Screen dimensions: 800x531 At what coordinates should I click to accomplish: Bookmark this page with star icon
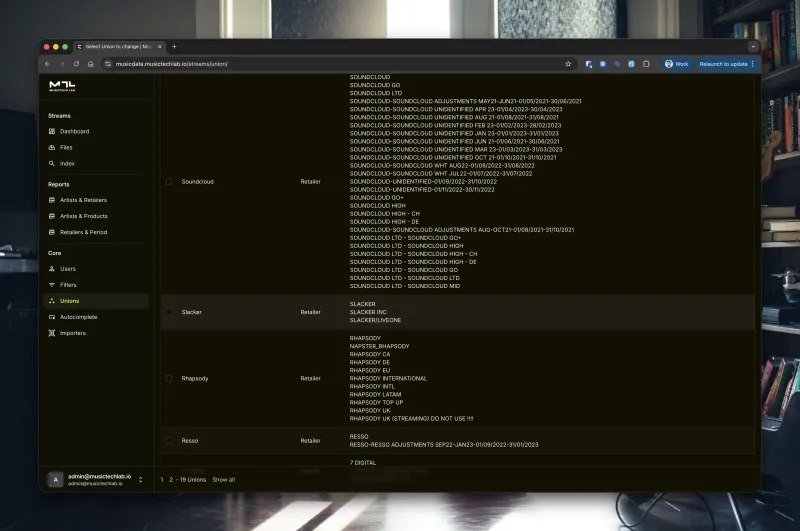click(x=568, y=64)
